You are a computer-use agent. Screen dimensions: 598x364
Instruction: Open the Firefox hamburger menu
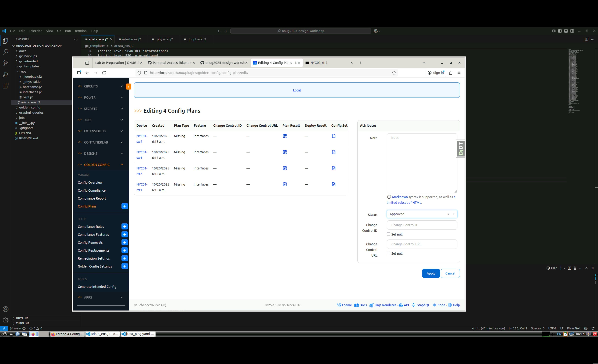[459, 73]
